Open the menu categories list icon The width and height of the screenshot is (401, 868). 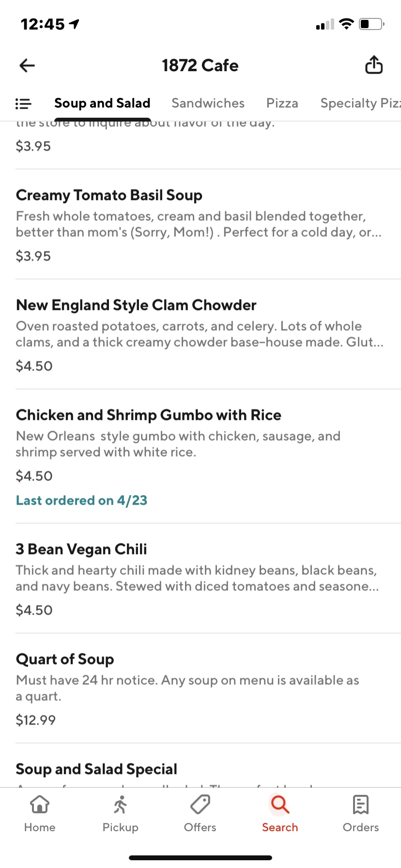tap(23, 103)
